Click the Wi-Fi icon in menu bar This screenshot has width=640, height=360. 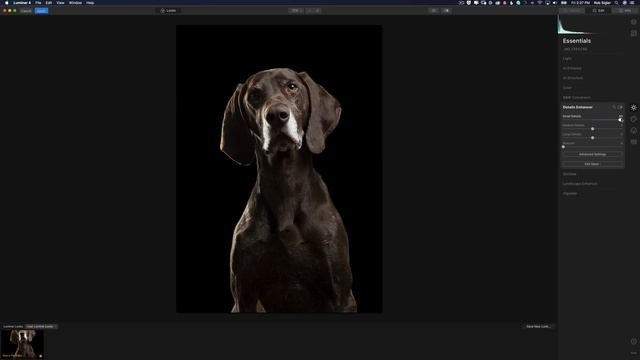point(540,3)
